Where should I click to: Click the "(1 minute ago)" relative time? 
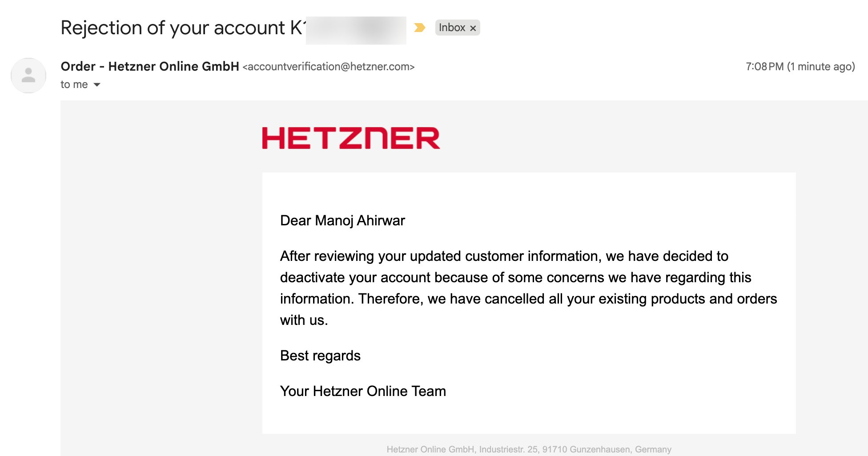(821, 67)
